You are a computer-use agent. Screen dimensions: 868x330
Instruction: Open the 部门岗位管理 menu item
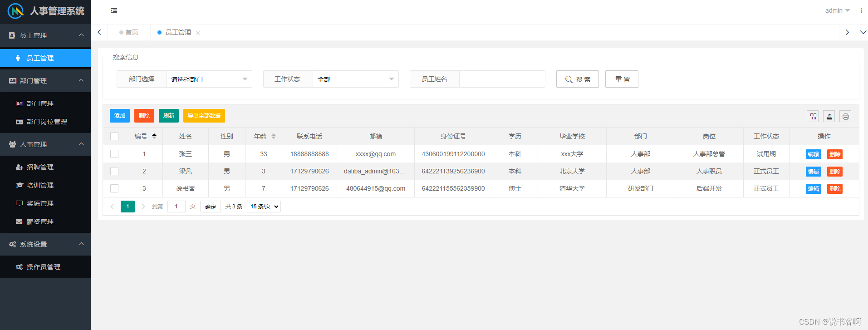click(45, 122)
